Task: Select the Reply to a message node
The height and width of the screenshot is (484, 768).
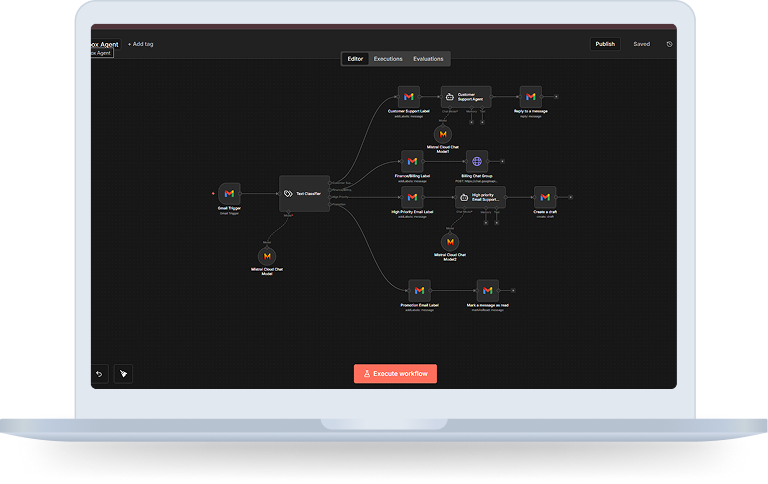Action: 531,97
